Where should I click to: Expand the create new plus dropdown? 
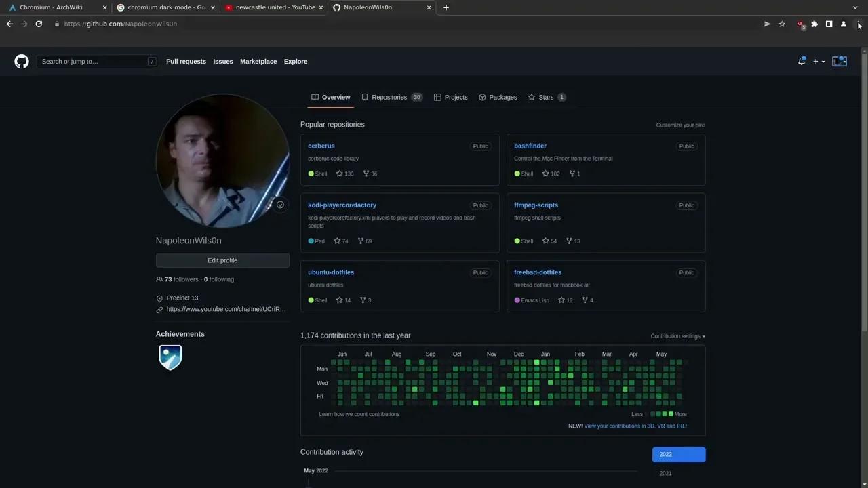[819, 62]
